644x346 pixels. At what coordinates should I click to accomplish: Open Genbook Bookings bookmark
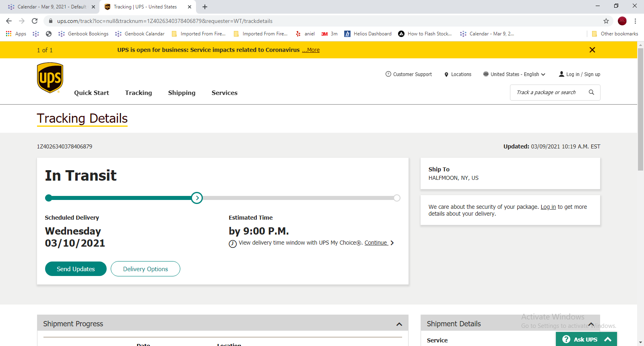(x=83, y=34)
